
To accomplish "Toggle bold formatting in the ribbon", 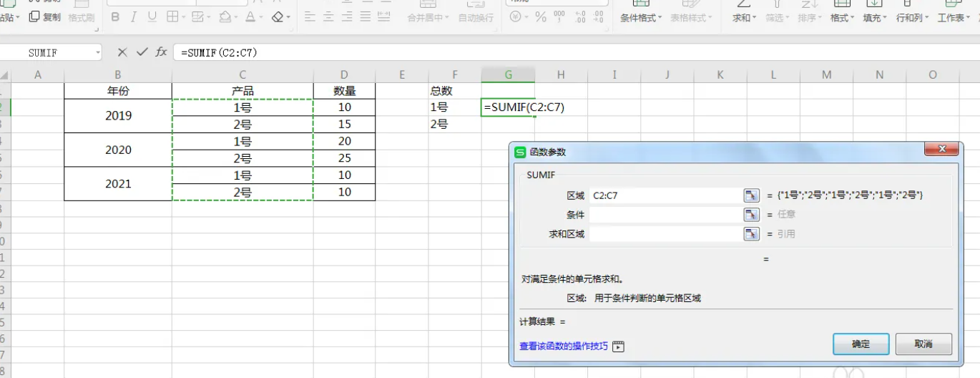I will (x=115, y=16).
